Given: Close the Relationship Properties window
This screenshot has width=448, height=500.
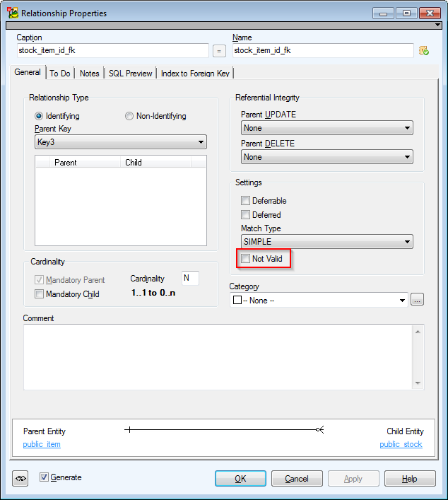Looking at the screenshot, I should pos(430,13).
